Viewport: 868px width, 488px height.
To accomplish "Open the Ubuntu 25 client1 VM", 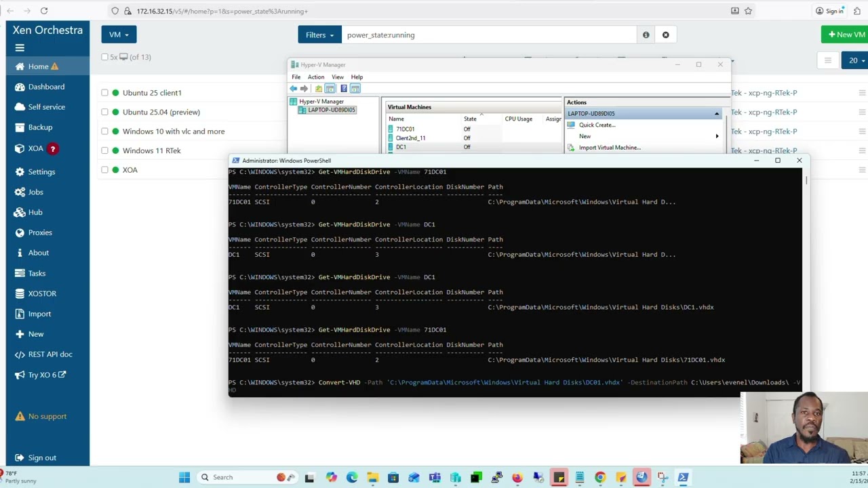I will pyautogui.click(x=152, y=93).
